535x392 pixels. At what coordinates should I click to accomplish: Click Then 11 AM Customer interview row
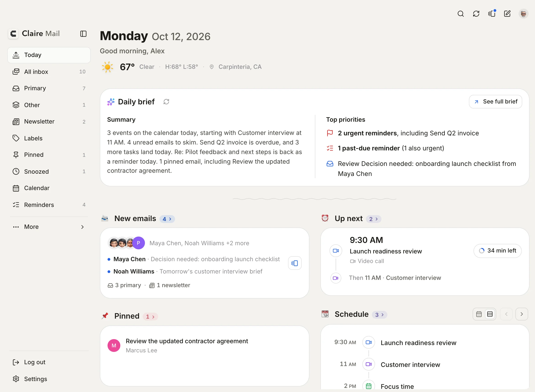tap(395, 278)
